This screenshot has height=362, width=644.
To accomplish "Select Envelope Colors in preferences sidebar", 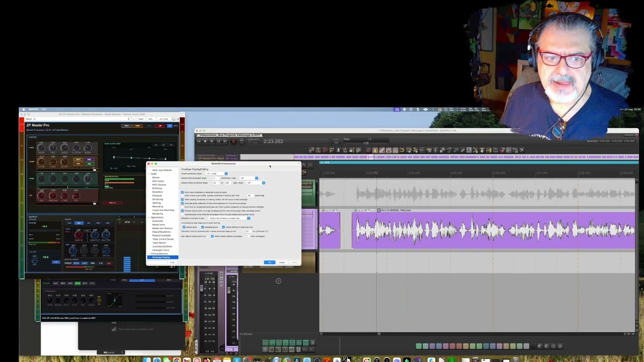I will 160,250.
